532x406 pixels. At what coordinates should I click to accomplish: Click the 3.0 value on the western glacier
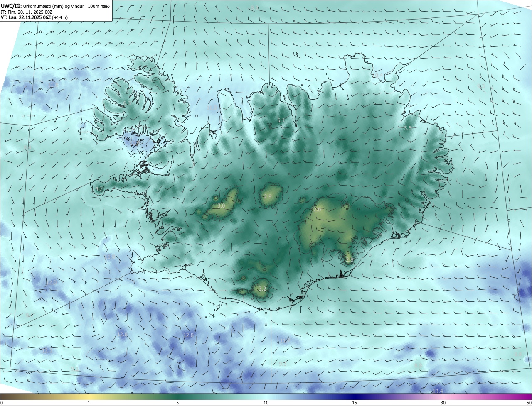[x=221, y=206]
